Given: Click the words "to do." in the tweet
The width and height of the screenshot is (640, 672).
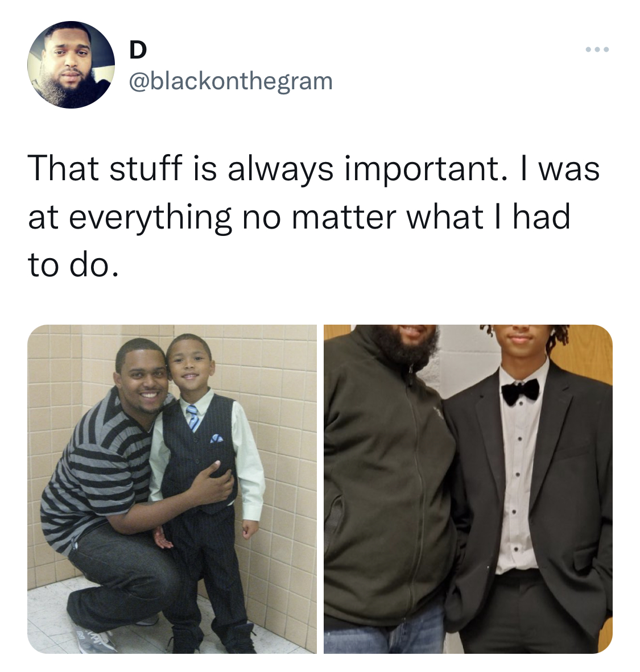Looking at the screenshot, I should pos(72,266).
